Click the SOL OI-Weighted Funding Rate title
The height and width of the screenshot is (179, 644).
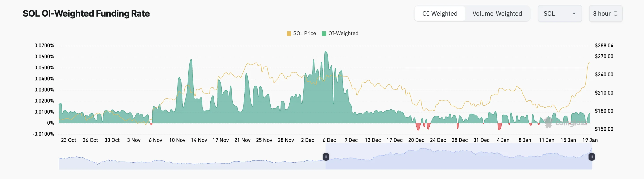86,13
